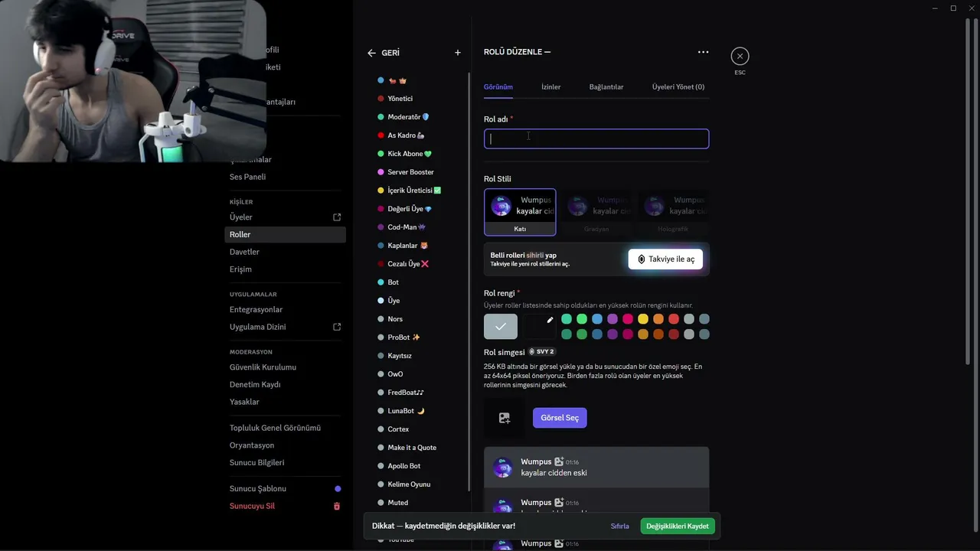Select the default gray color with checkmark
Viewport: 980px width, 551px height.
(x=501, y=327)
